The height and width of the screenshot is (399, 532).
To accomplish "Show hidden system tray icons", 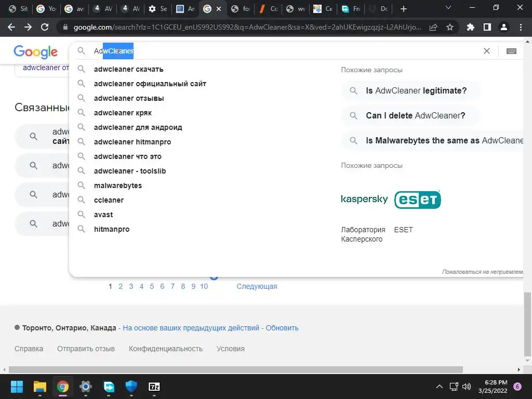I will (x=440, y=387).
